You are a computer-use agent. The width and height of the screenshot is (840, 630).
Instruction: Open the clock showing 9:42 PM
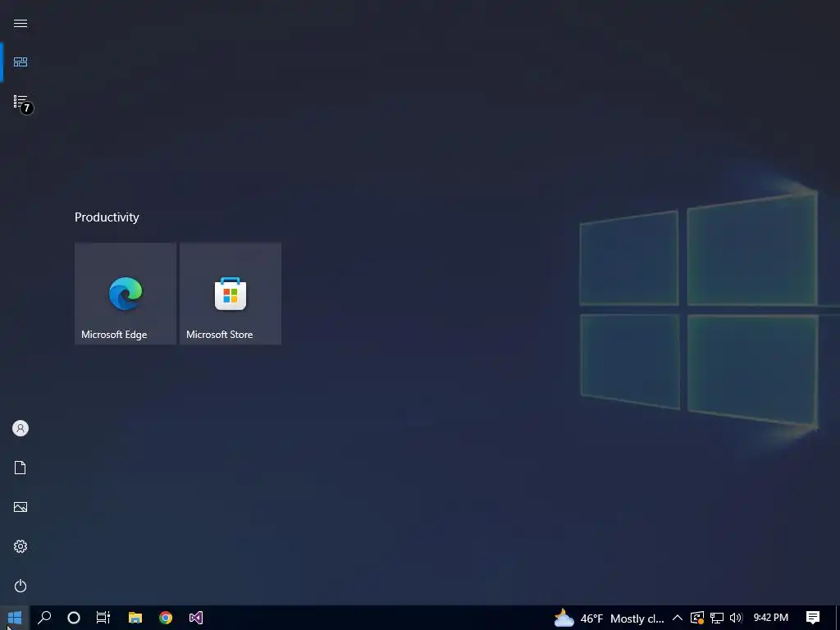[x=771, y=618]
